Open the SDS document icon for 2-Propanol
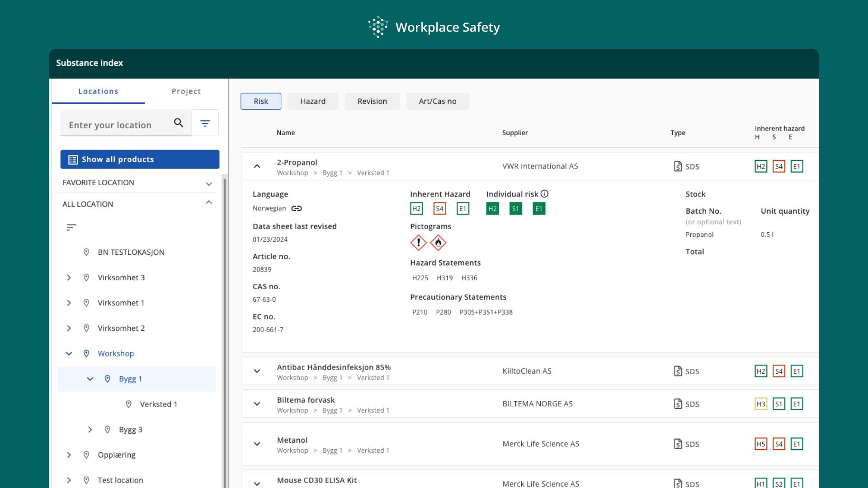The width and height of the screenshot is (868, 488). click(678, 166)
